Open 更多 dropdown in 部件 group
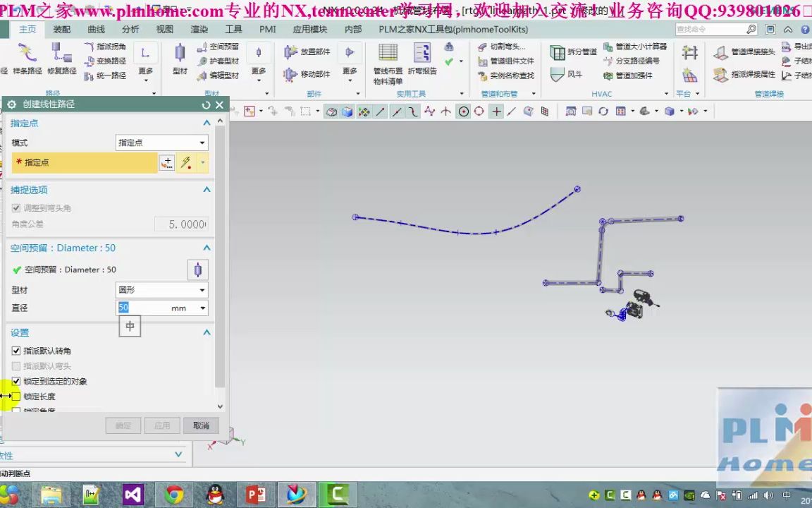This screenshot has width=812, height=508. click(x=350, y=62)
